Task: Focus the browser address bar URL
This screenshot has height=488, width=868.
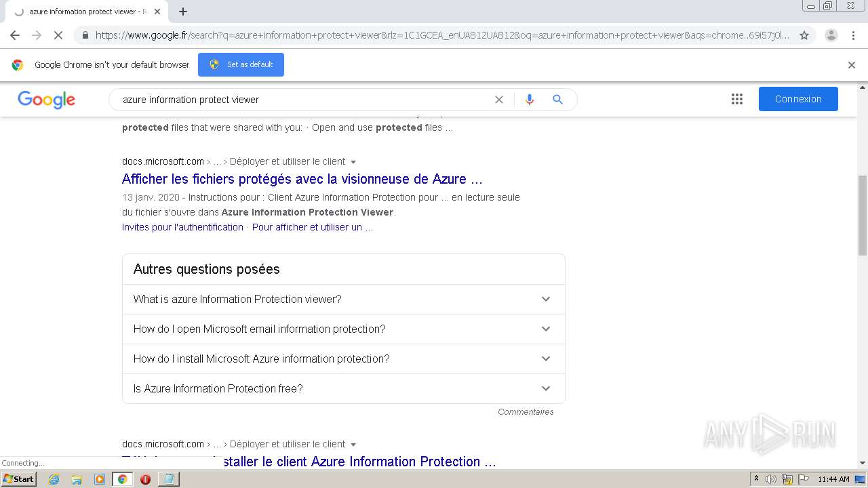Action: pyautogui.click(x=442, y=35)
